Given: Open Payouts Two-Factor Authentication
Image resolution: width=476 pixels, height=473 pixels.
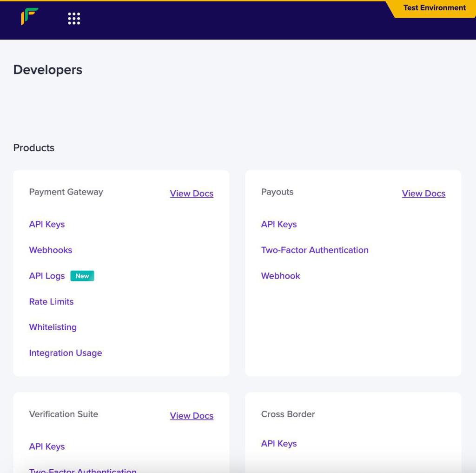Looking at the screenshot, I should coord(315,250).
